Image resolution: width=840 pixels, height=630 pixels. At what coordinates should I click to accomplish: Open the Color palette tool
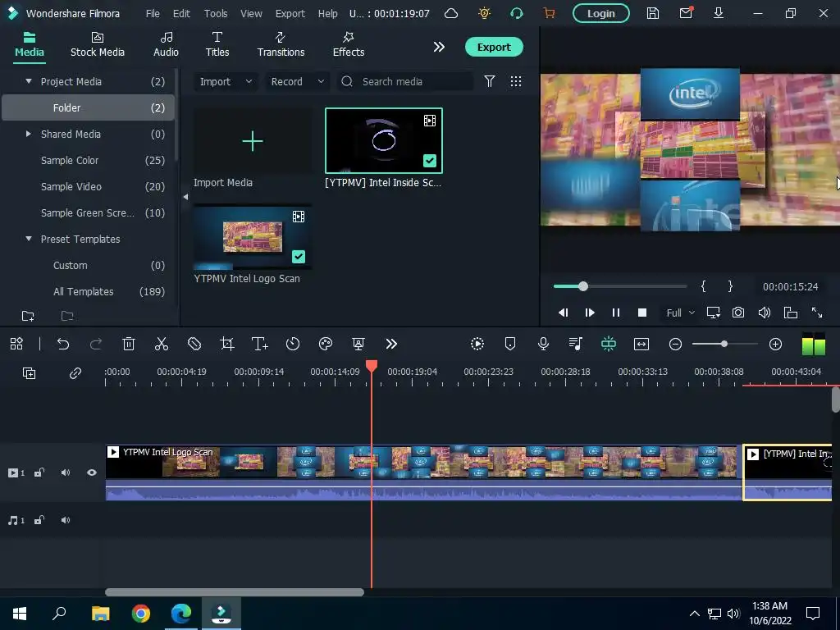pyautogui.click(x=326, y=344)
